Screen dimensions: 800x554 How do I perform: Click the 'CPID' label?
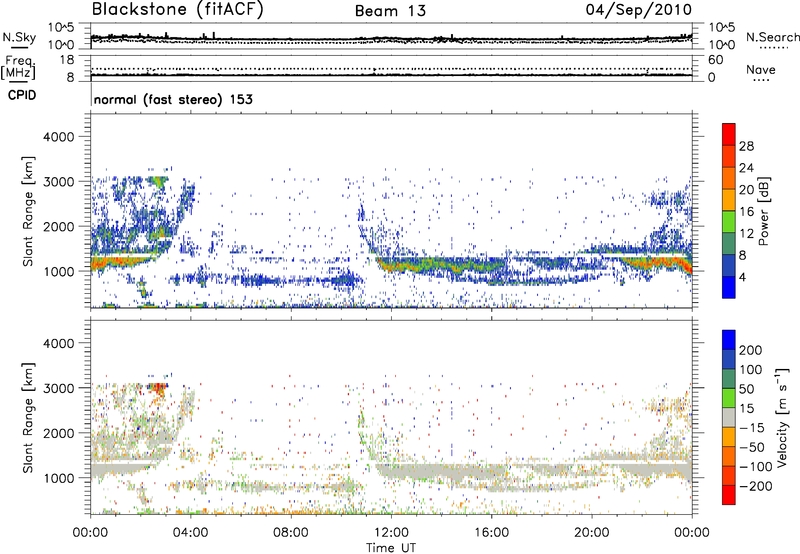pos(22,95)
